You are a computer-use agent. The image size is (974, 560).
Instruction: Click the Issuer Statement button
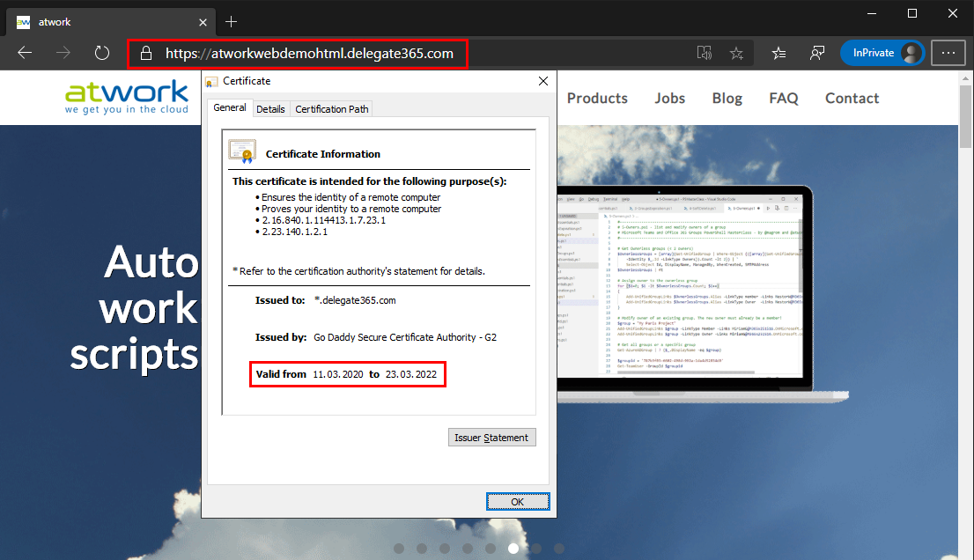[491, 438]
